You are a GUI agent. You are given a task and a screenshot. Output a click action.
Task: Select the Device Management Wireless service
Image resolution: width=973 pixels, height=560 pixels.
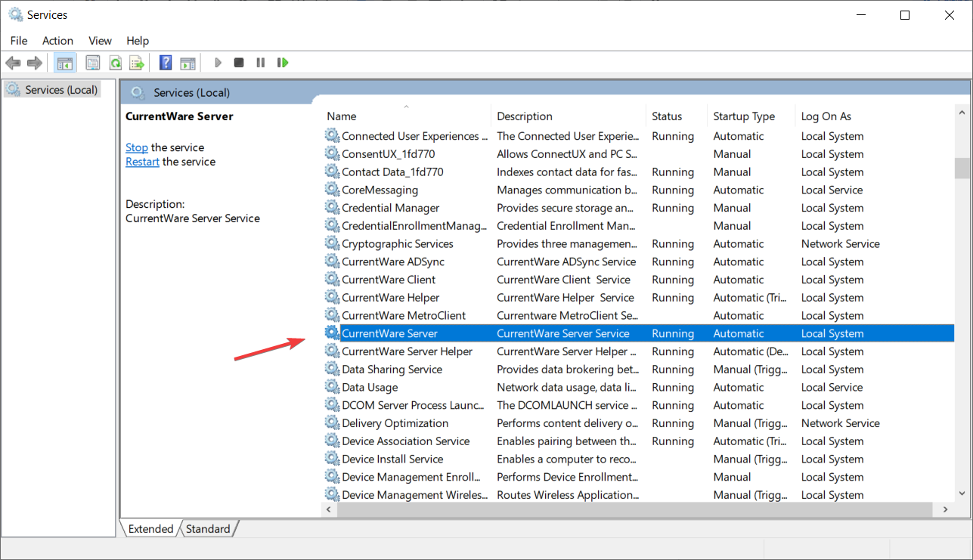pos(639,495)
